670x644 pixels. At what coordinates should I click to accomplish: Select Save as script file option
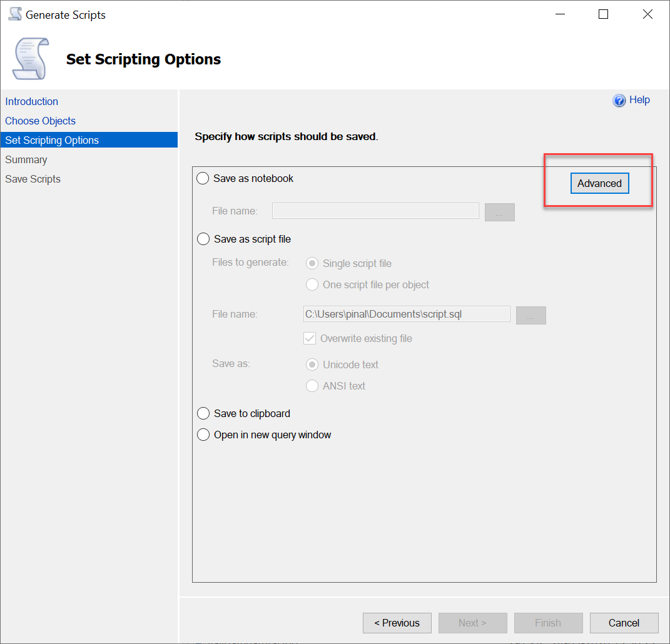point(203,239)
